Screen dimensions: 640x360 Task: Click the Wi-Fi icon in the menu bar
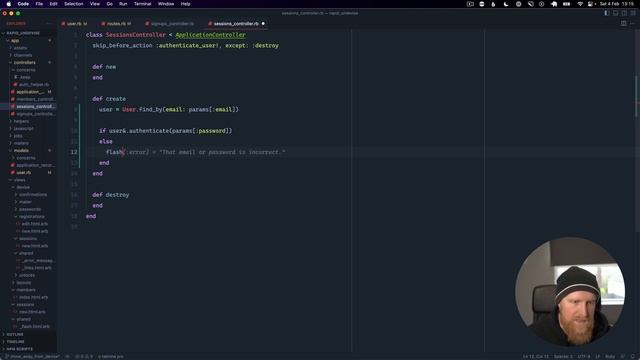(x=580, y=4)
